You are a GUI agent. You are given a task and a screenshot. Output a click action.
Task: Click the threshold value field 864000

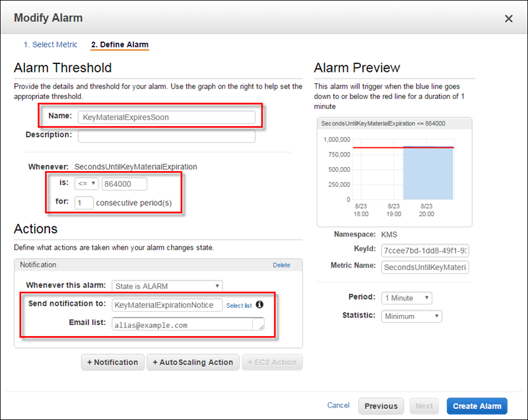tap(124, 184)
